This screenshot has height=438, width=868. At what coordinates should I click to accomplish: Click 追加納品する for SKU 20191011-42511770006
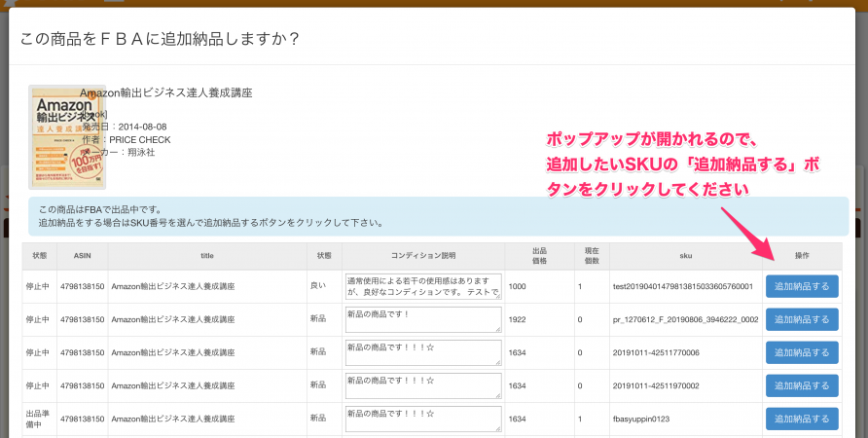[x=802, y=352]
